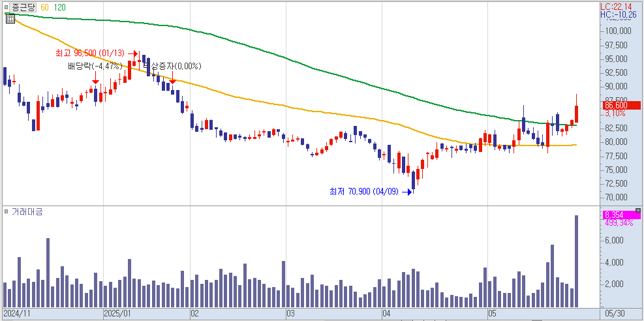Click the 배당락(-4.47%) label
The height and width of the screenshot is (321, 644).
pos(95,66)
